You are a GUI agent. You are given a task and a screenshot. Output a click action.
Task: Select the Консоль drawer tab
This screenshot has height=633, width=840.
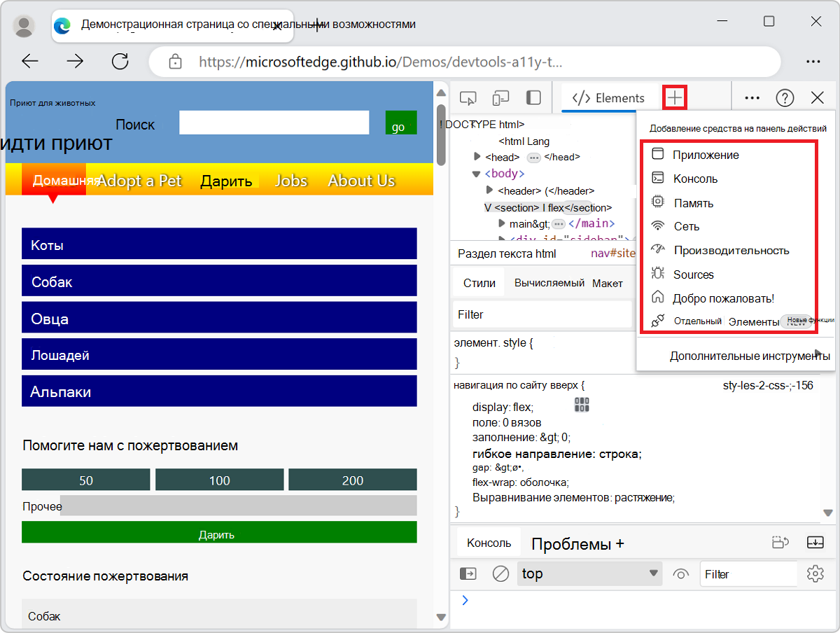pyautogui.click(x=489, y=543)
